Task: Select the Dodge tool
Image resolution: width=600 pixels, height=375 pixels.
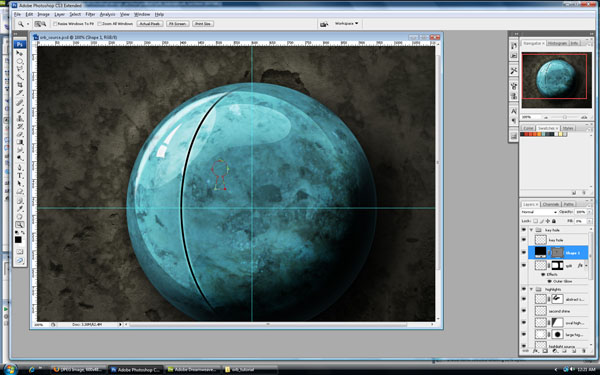Action: pyautogui.click(x=19, y=158)
